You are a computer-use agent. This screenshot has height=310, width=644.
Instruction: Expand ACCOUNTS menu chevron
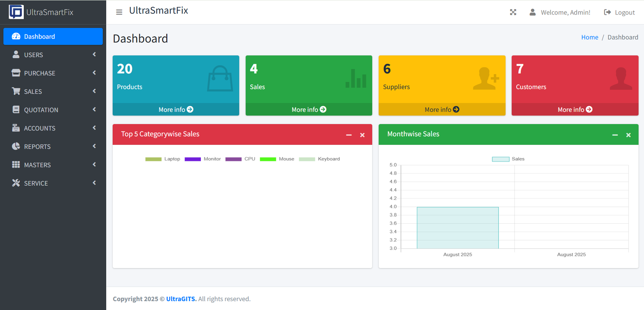(x=94, y=128)
